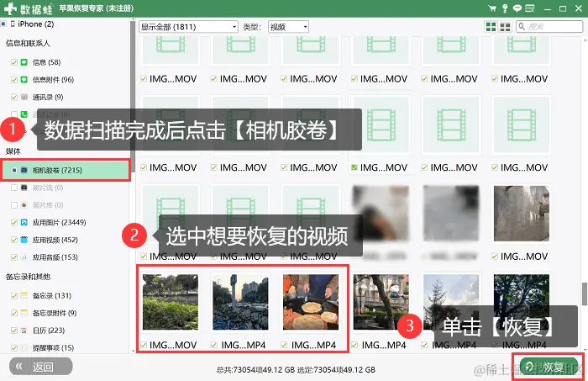The height and width of the screenshot is (381, 588).
Task: Uncheck the 信息附件 (96) checkbox
Action: 14,80
